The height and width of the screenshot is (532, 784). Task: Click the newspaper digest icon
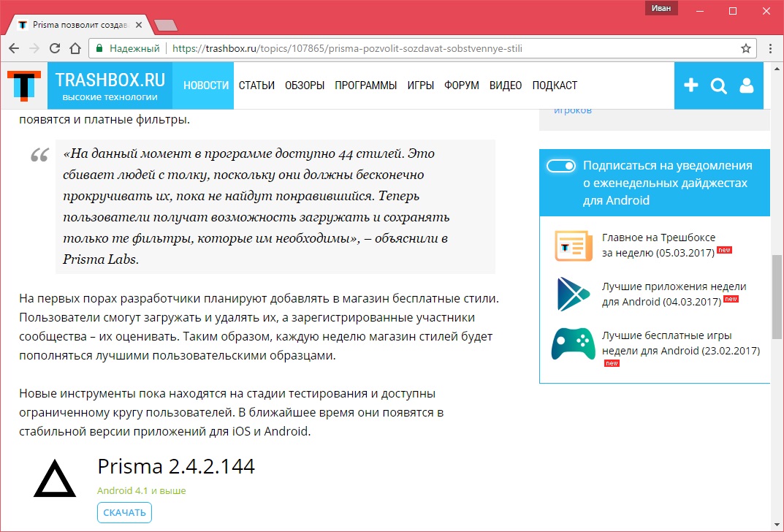pos(574,245)
